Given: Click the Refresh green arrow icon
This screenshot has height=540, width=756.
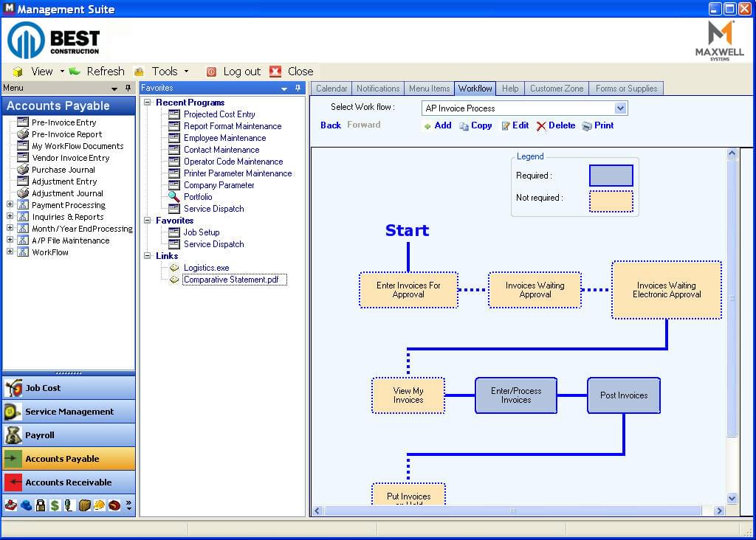Looking at the screenshot, I should (75, 72).
